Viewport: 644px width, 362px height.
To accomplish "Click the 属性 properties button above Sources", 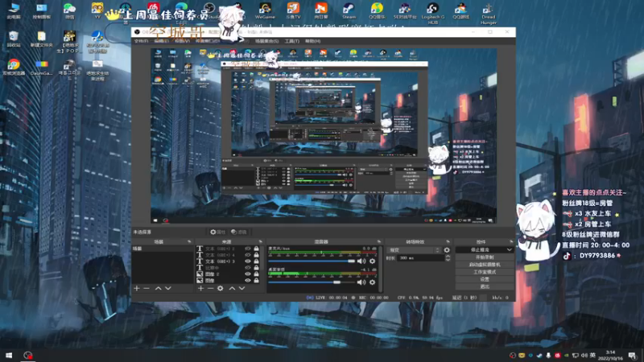I will (x=217, y=232).
